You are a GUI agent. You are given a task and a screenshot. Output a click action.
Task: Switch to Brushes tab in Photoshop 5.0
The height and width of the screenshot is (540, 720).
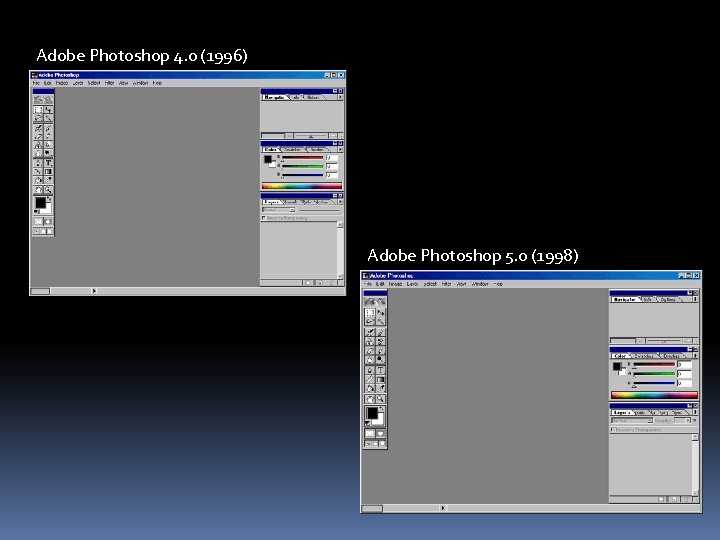click(671, 356)
